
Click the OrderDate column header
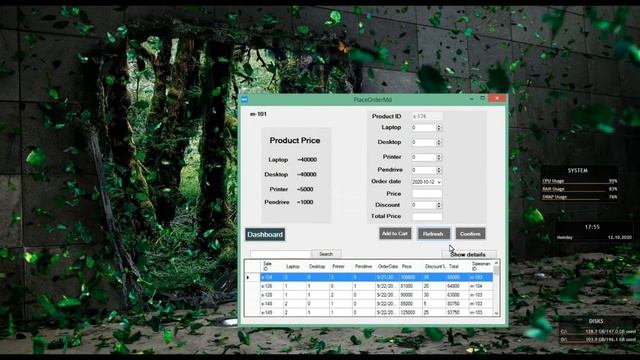387,266
